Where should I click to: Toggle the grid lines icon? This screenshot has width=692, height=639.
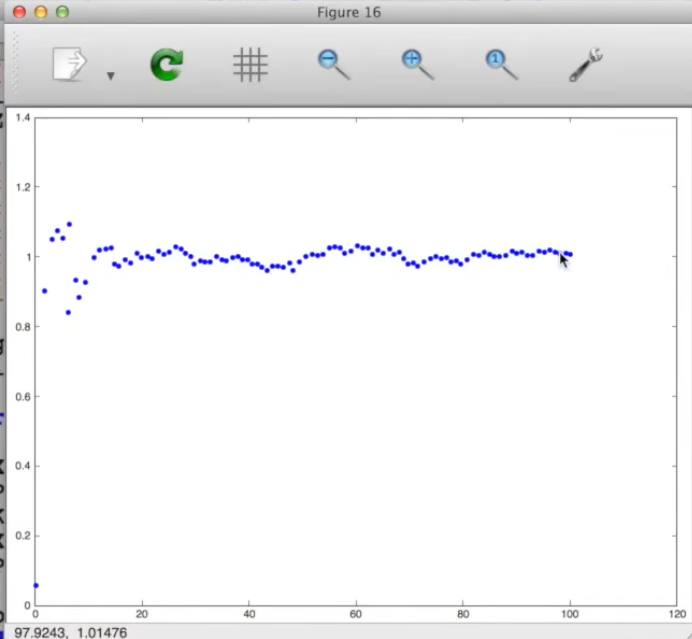pyautogui.click(x=250, y=64)
